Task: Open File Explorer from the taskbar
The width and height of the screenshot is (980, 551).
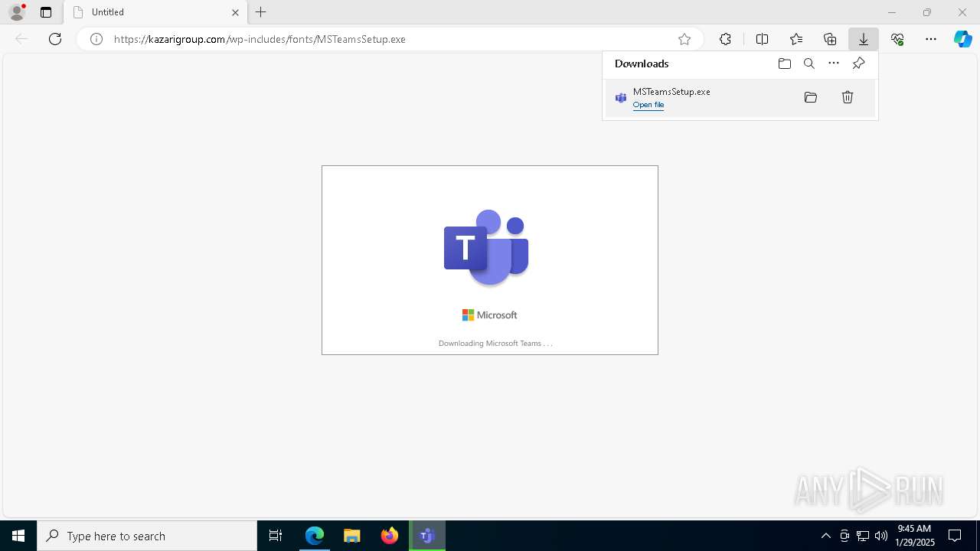Action: pos(352,536)
